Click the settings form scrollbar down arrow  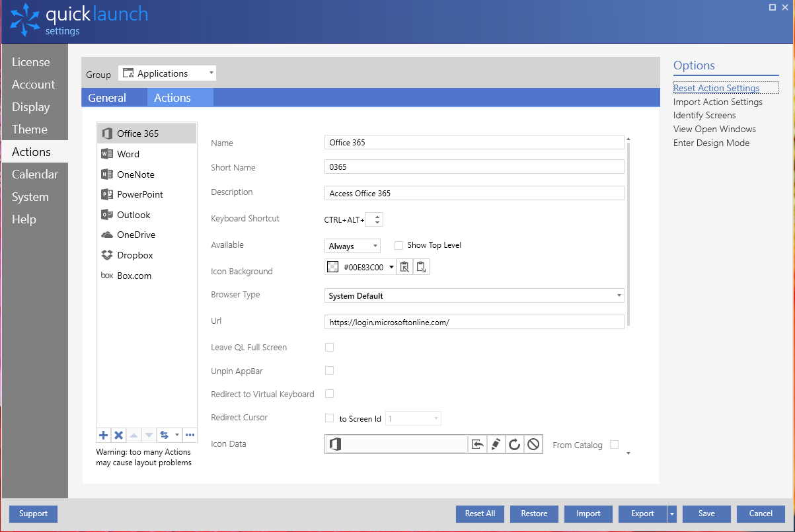(628, 453)
